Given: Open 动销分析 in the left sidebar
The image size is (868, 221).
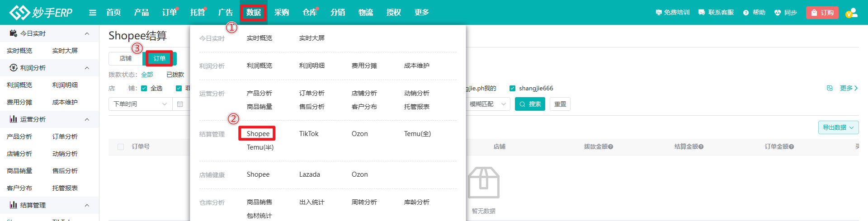Looking at the screenshot, I should pyautogui.click(x=65, y=154).
